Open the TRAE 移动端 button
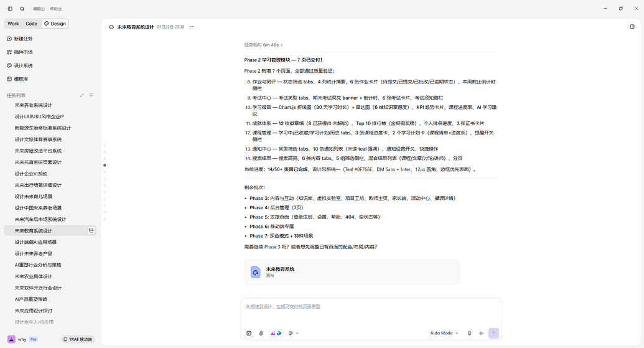The height and width of the screenshot is (348, 644). click(78, 339)
